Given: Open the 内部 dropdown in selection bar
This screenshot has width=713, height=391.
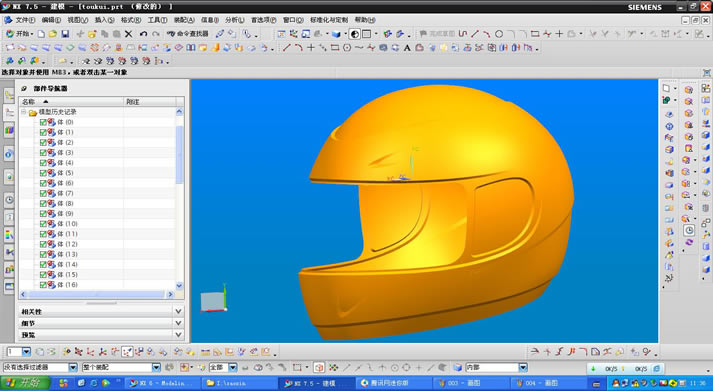Looking at the screenshot, I should [x=523, y=367].
